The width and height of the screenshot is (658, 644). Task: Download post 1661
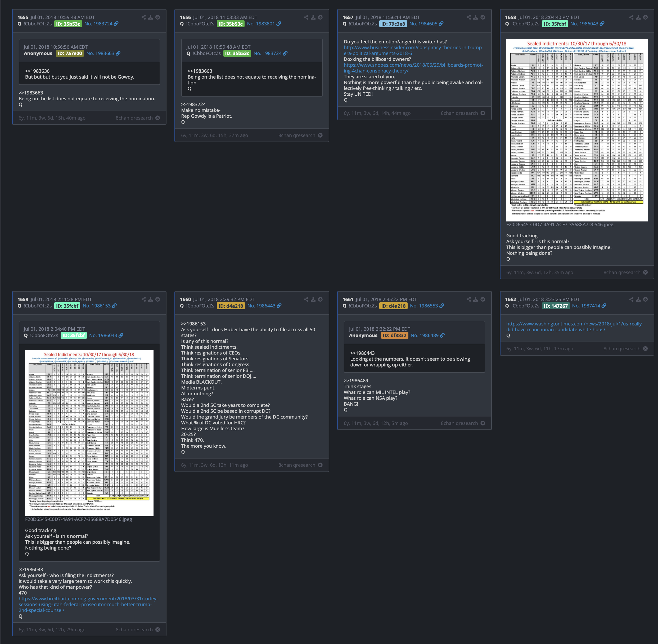[x=476, y=299]
